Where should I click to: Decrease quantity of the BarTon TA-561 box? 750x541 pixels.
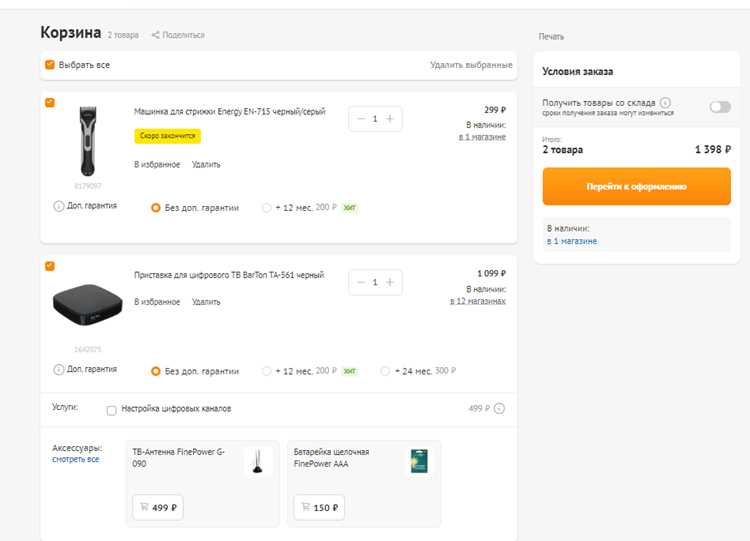tap(361, 282)
